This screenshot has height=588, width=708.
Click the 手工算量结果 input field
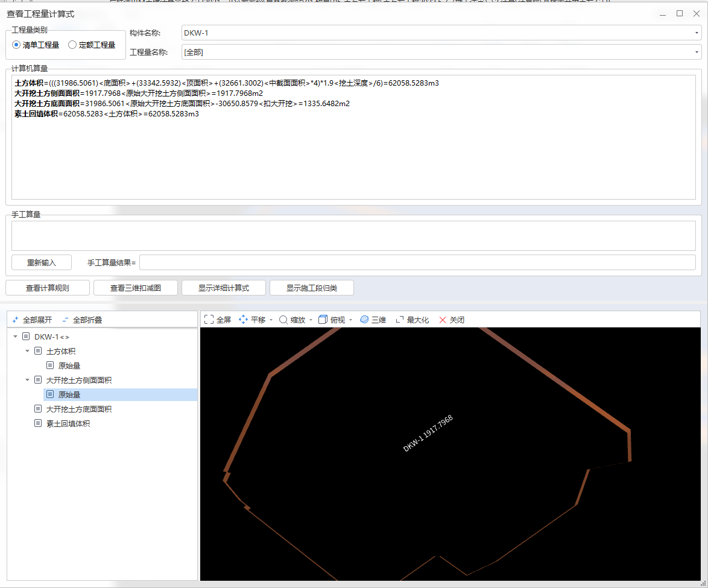tap(418, 262)
